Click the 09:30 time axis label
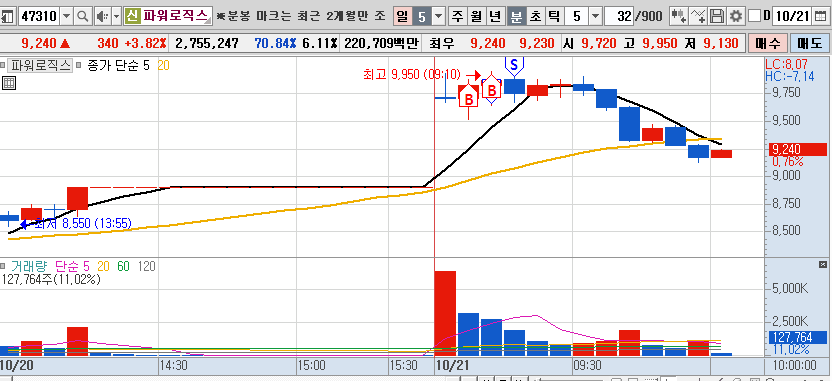The height and width of the screenshot is (381, 832). 586,366
